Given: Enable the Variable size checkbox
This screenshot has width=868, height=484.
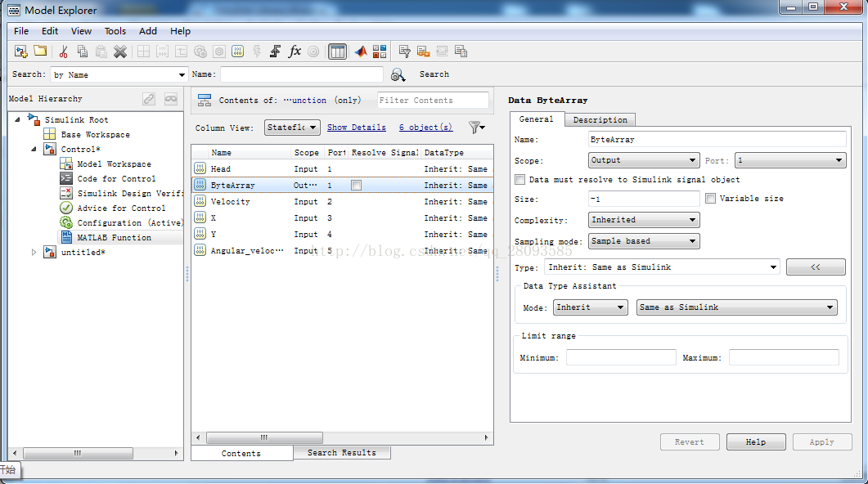Looking at the screenshot, I should (711, 198).
